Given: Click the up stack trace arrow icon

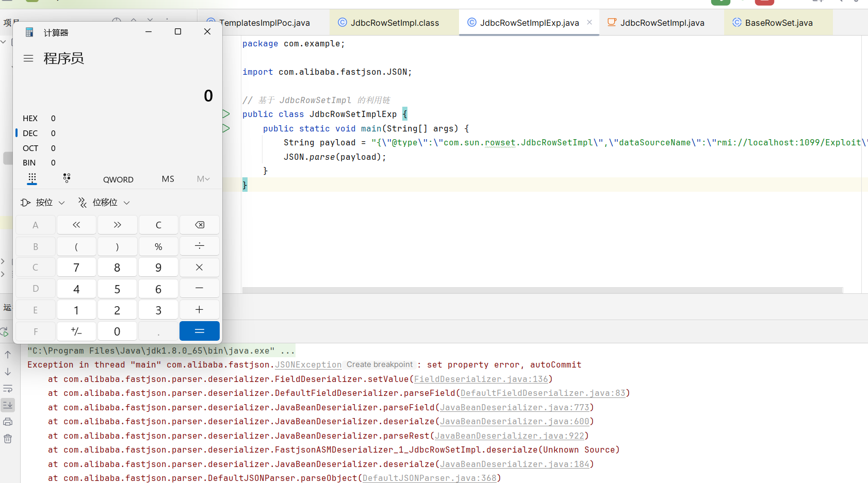Looking at the screenshot, I should 8,355.
